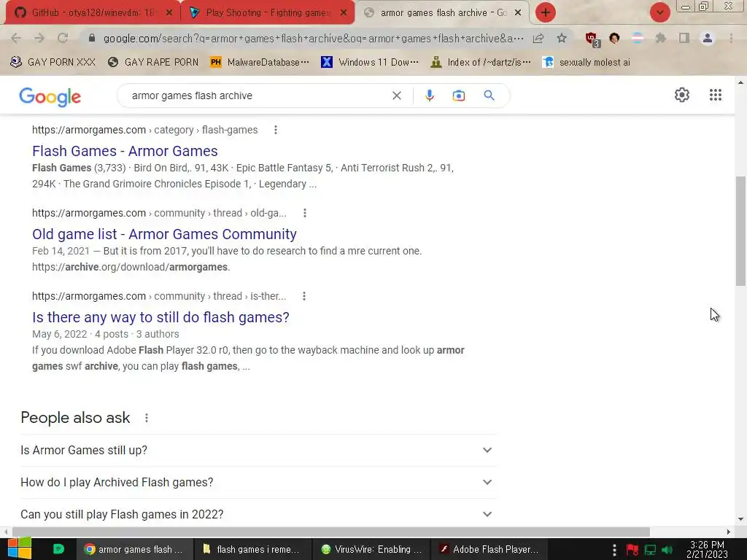Open the tab search dropdown
Viewport: 747px width, 560px height.
[659, 12]
